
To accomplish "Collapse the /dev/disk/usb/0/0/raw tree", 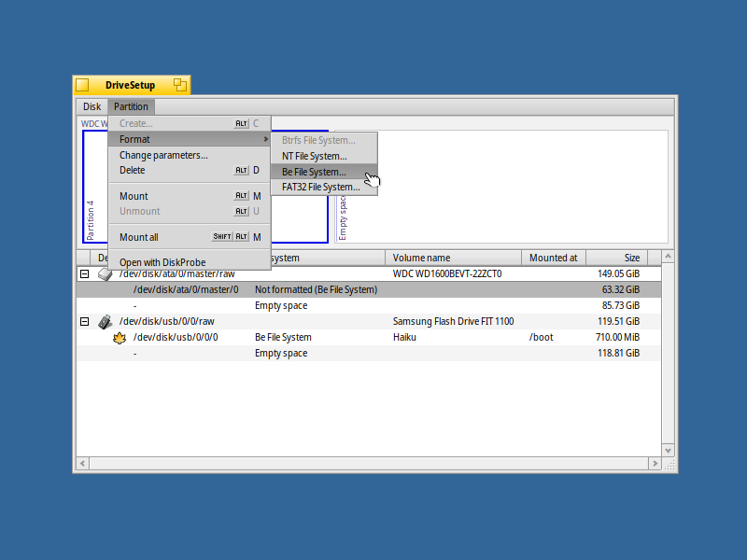I will 84,321.
